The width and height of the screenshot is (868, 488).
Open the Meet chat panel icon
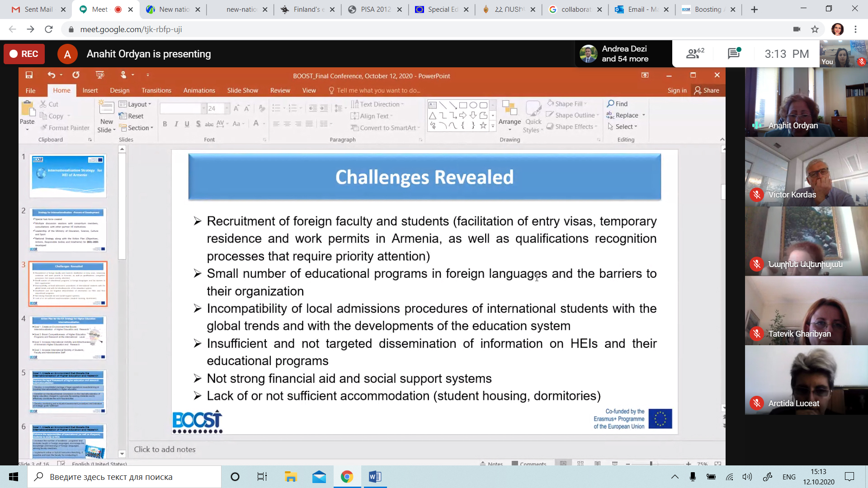[733, 54]
